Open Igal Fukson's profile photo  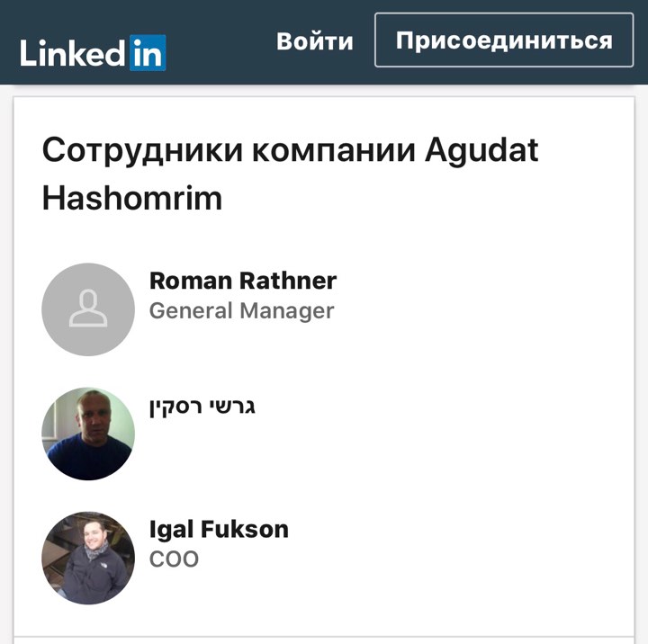88,558
